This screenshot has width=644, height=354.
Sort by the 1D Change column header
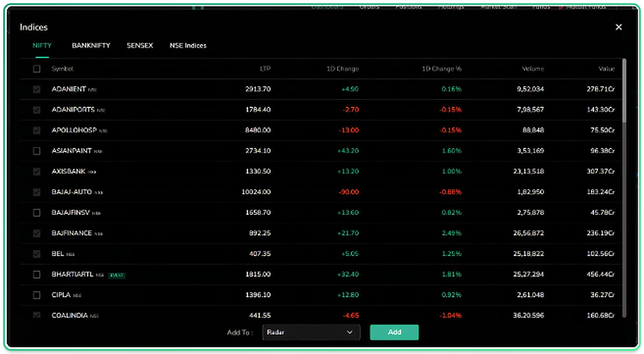tap(343, 69)
